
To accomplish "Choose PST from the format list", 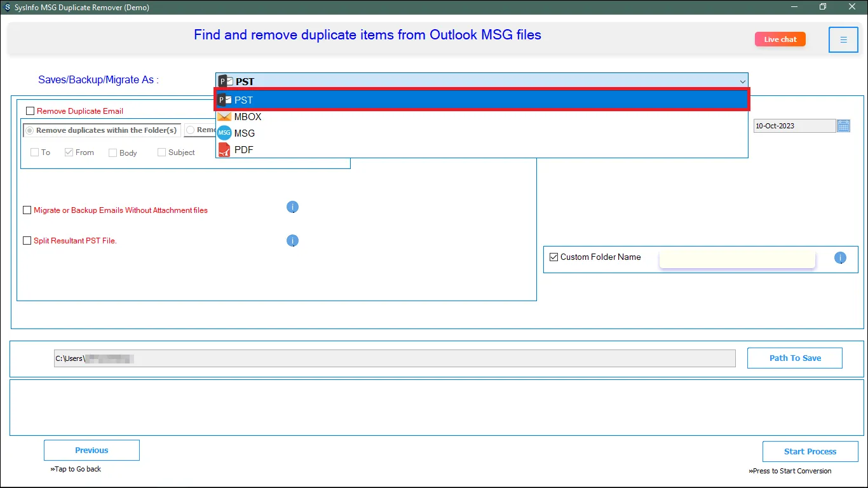I will tap(482, 100).
